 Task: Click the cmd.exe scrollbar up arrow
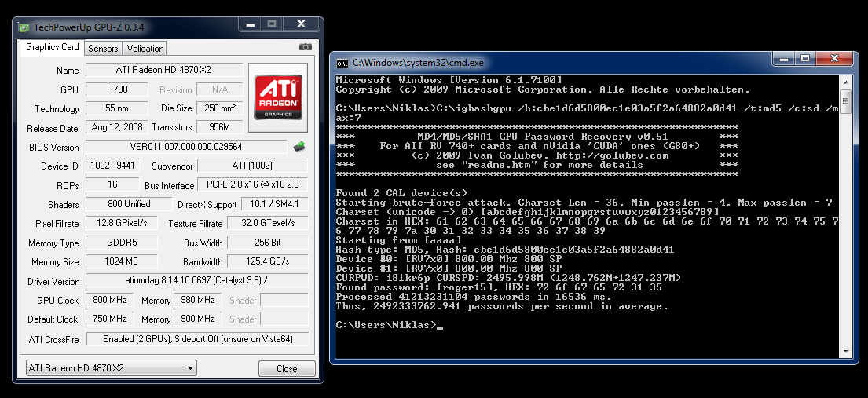coord(845,81)
